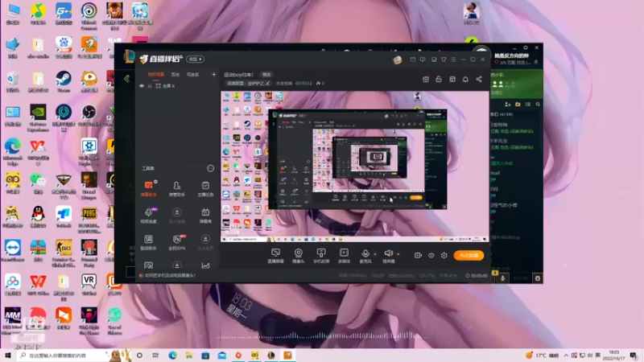This screenshot has height=362, width=644.
Task: Open the user avatar in 直播伴侣 title bar
Action: coord(397,60)
